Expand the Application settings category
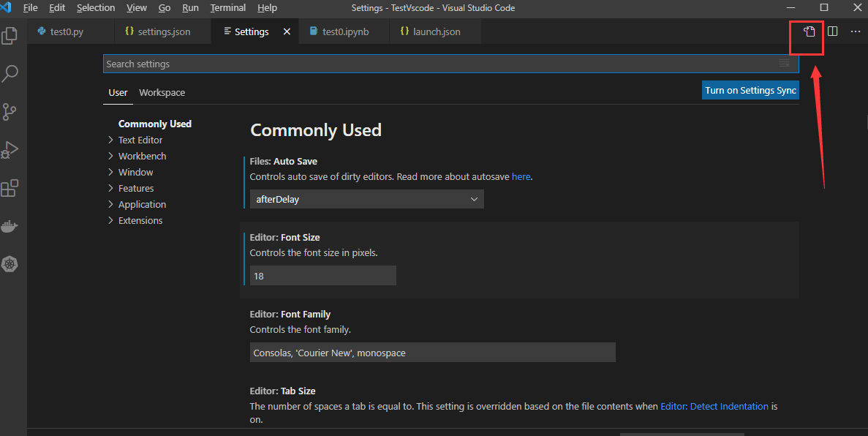Viewport: 868px width, 436px height. tap(143, 204)
